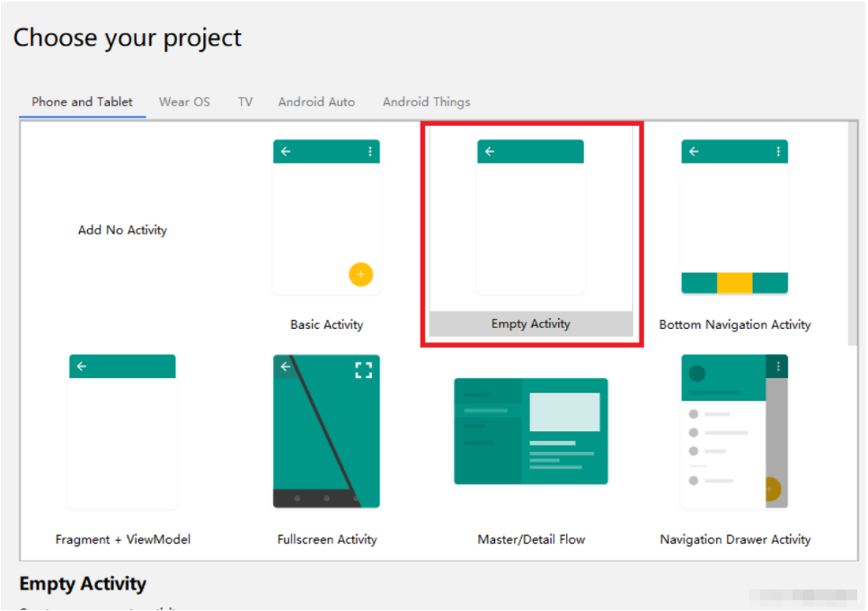
Task: Select the Navigation Drawer Activity template
Action: (x=734, y=431)
